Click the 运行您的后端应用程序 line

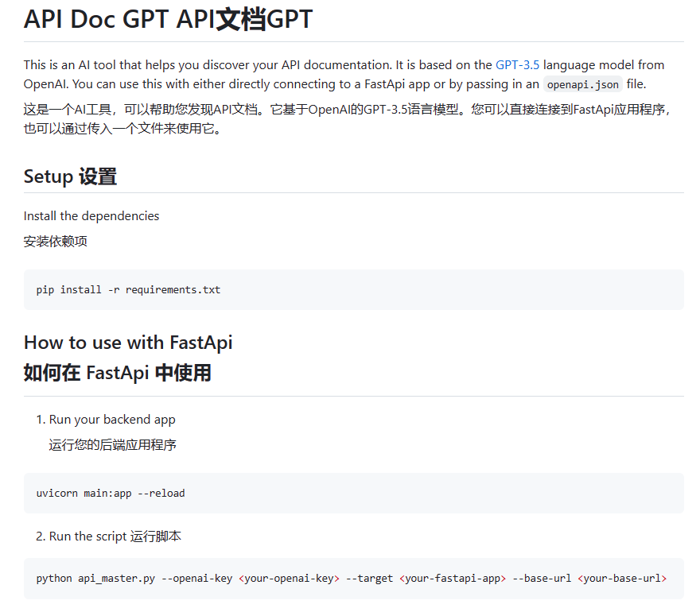pos(112,445)
